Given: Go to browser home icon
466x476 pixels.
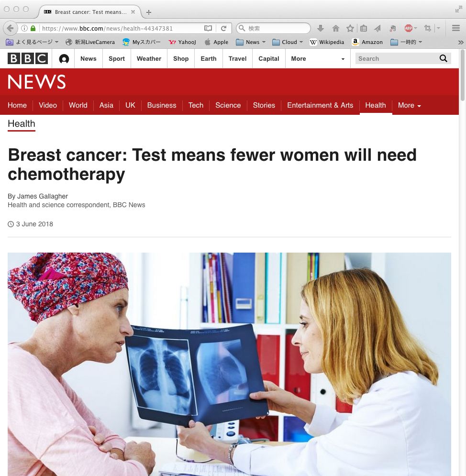Looking at the screenshot, I should click(x=335, y=28).
